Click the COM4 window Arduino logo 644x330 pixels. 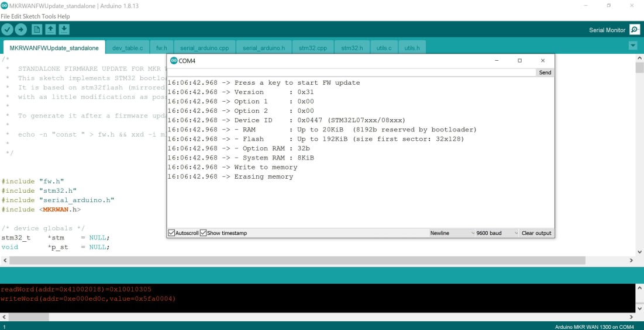(x=173, y=61)
